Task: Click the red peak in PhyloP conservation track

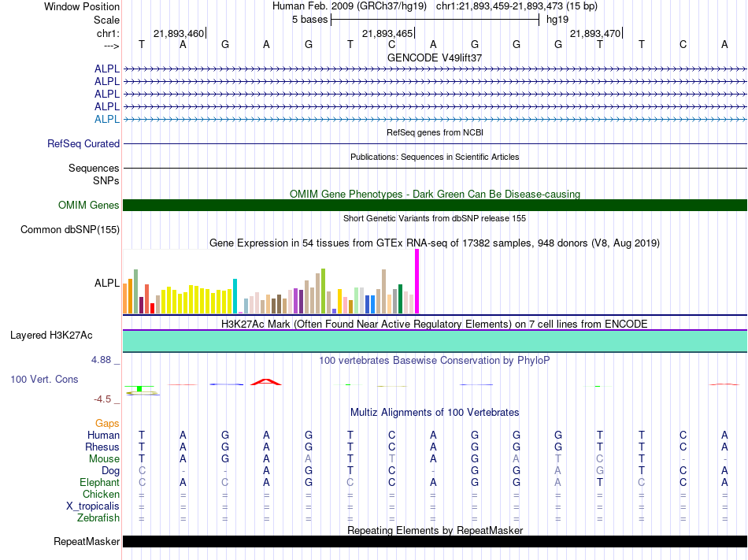Action: 266,382
